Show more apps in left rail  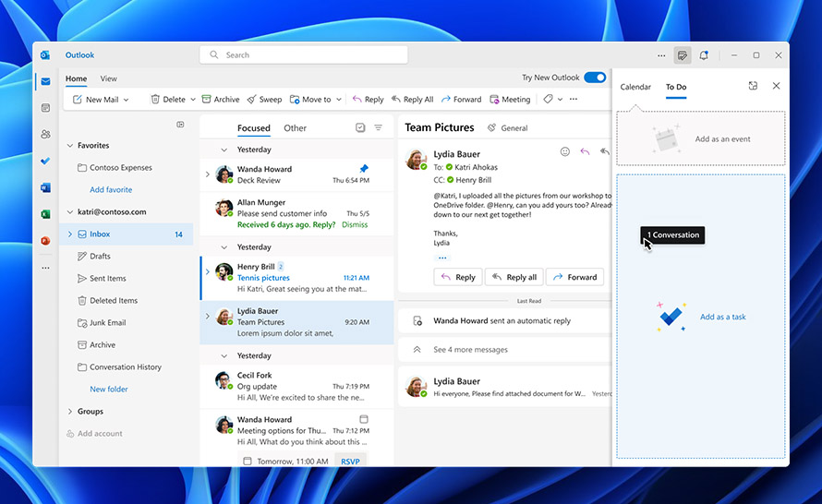tap(45, 268)
